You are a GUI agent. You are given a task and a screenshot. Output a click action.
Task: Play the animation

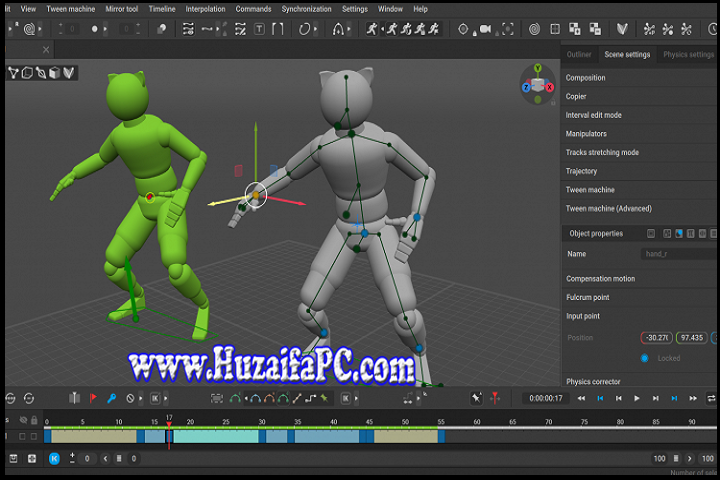[636, 398]
